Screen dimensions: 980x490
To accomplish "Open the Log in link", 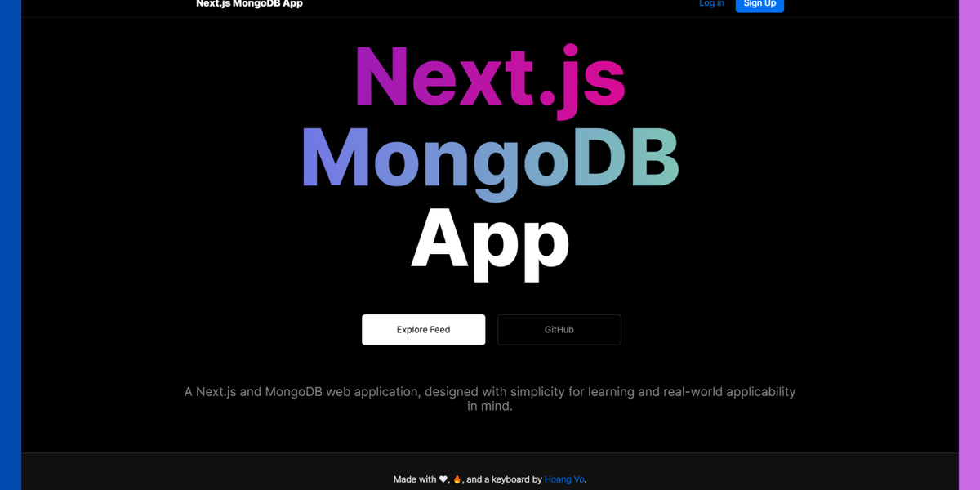I will [x=711, y=4].
